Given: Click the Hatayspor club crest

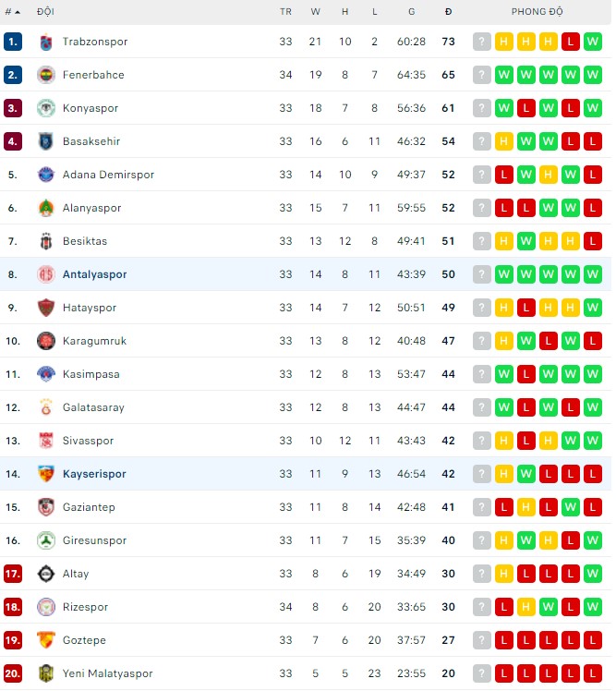Looking at the screenshot, I should 46,308.
